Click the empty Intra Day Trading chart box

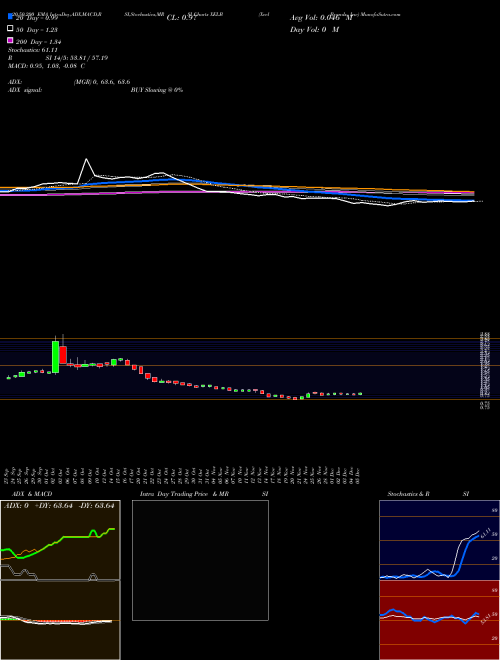point(200,560)
